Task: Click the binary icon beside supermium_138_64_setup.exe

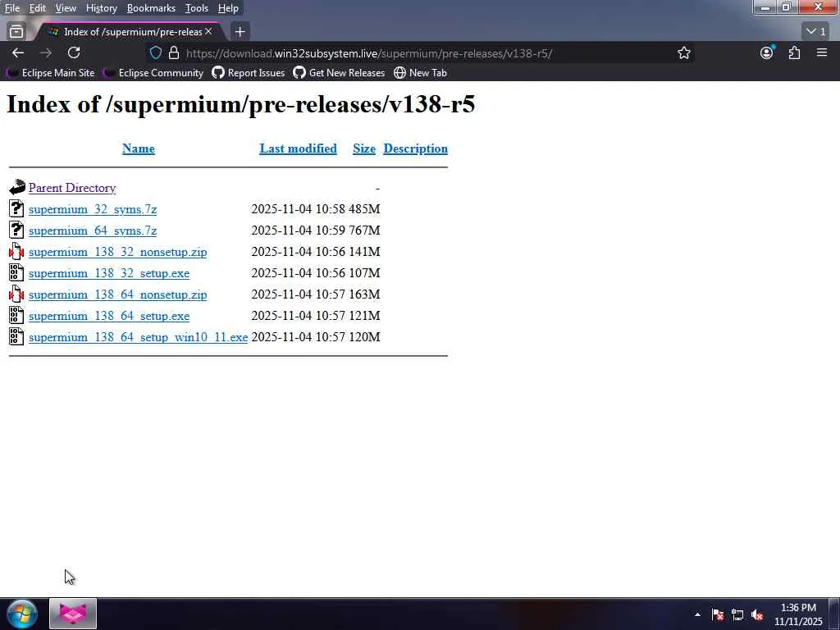Action: pos(16,316)
